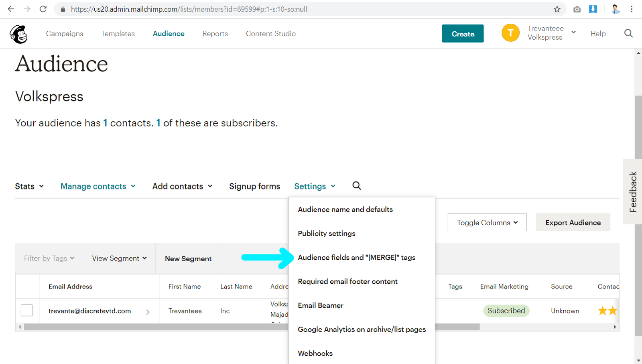Click the horizontal table scrollbar
Screen dimensions: 642x364
click(x=252, y=327)
